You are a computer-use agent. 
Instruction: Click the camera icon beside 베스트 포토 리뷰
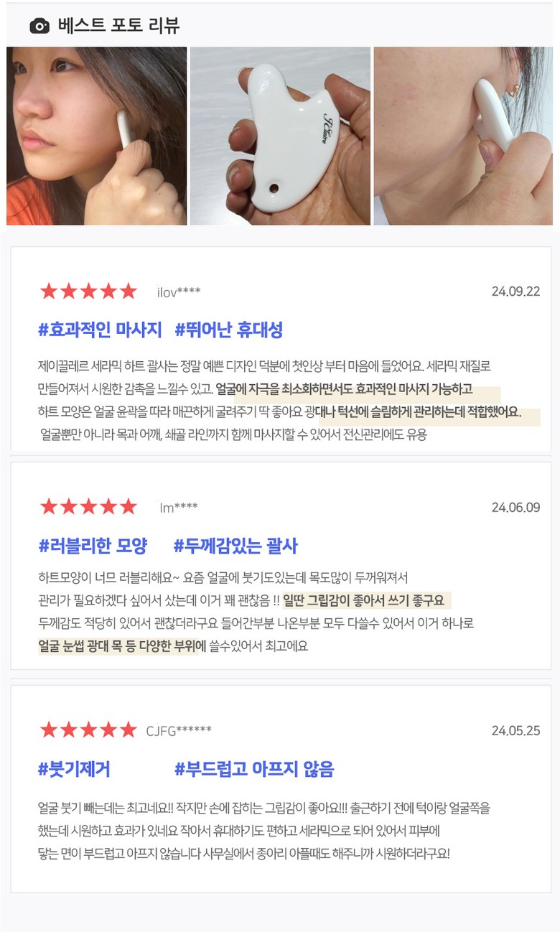pos(39,27)
